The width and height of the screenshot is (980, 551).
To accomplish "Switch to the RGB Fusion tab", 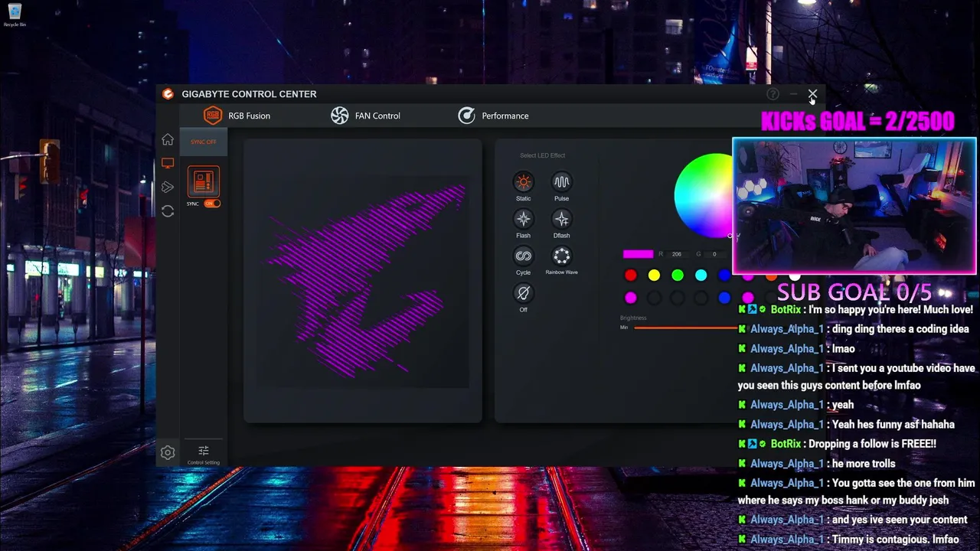I will click(237, 116).
